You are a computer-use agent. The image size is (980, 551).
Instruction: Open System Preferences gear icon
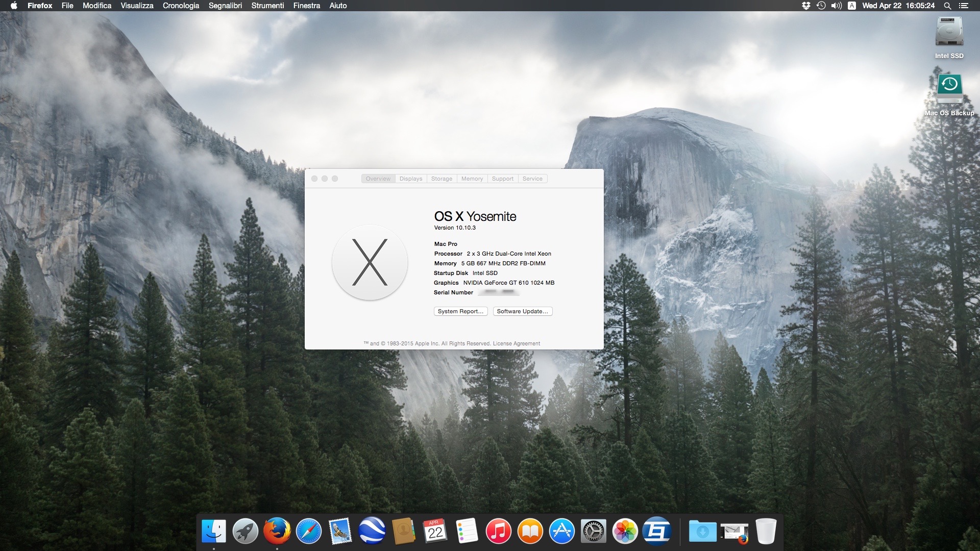pos(594,532)
